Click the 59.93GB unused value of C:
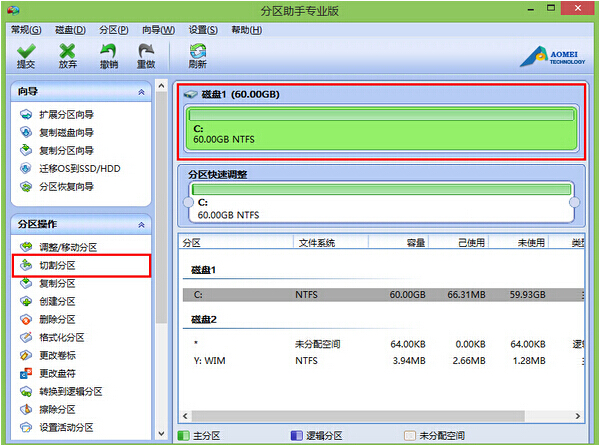Viewport: 599px width, 445px height. 528,295
